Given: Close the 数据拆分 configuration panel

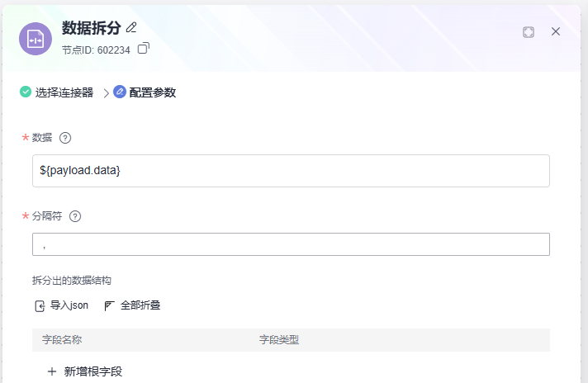Looking at the screenshot, I should 556,31.
